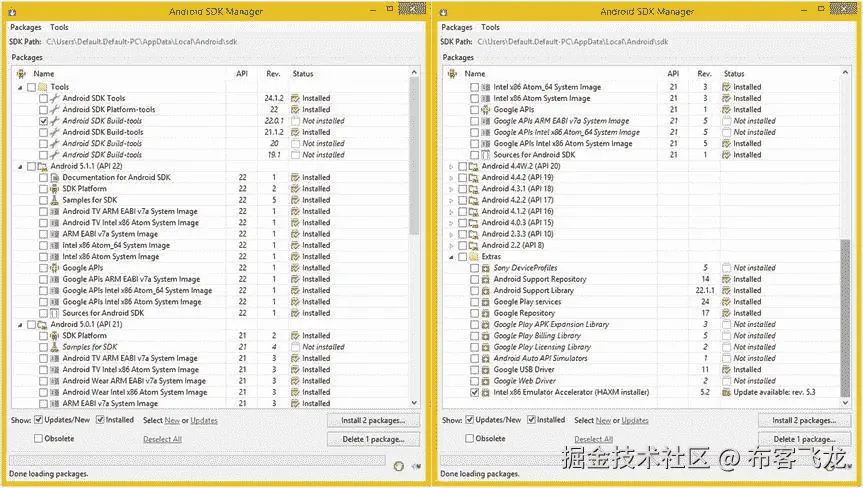Click the refresh status icon in the left window
This screenshot has width=863, height=488.
399,467
